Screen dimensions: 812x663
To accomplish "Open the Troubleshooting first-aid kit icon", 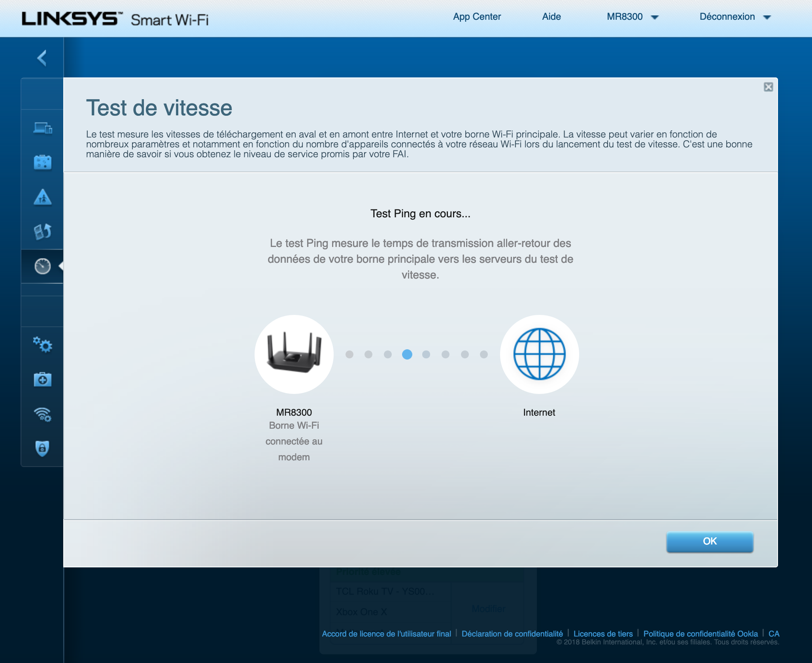I will [42, 379].
